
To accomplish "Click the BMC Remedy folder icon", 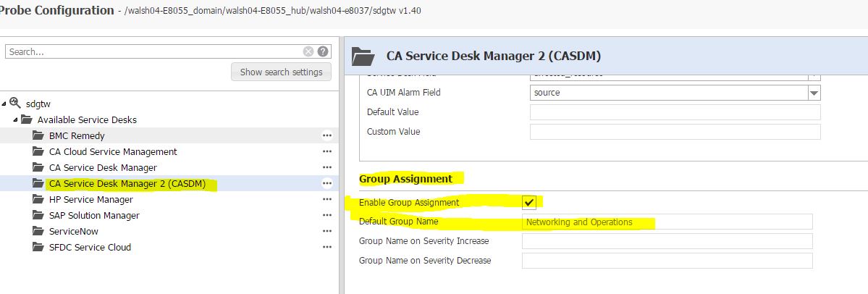I will [x=38, y=135].
